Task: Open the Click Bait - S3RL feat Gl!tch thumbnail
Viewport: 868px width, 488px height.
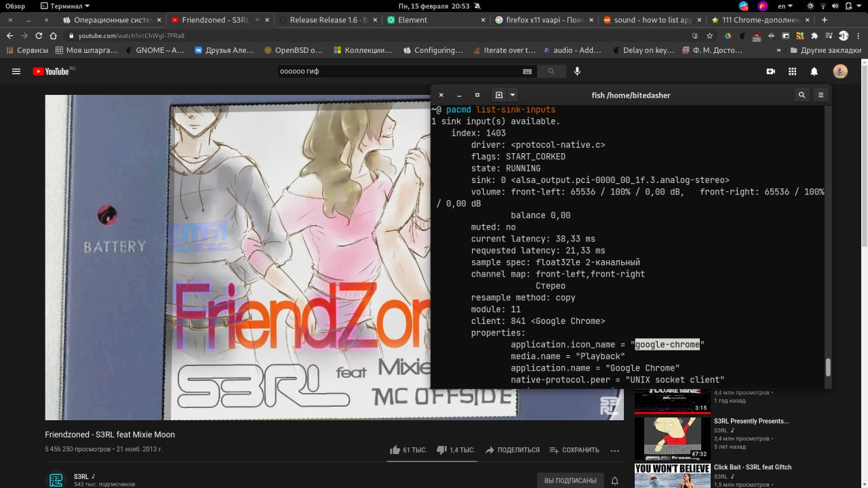Action: 673,476
